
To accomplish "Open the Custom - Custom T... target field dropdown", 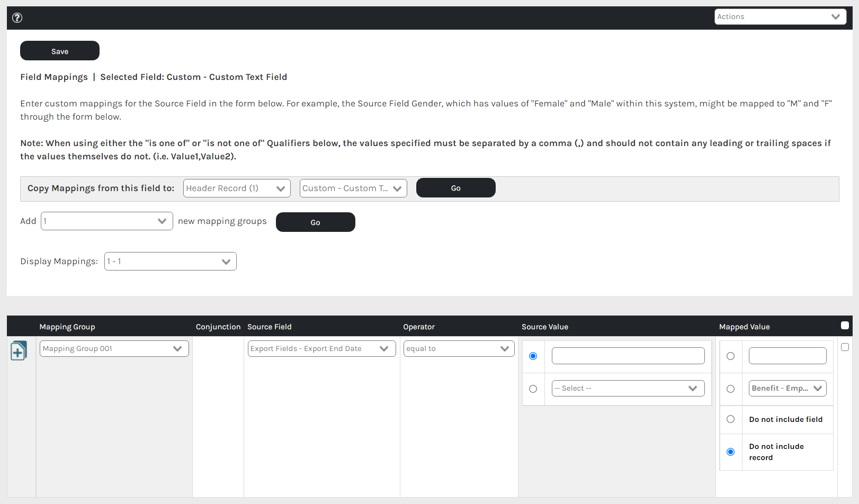I will (353, 188).
